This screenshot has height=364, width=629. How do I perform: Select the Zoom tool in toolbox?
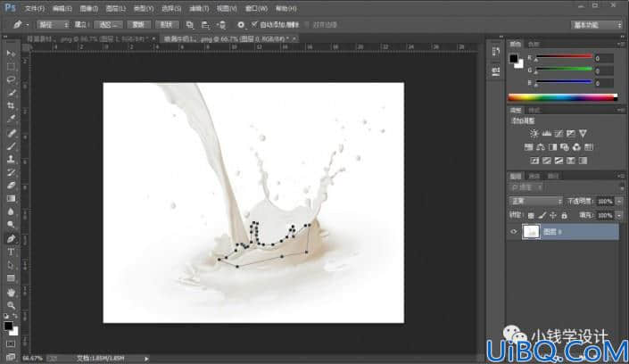11,305
